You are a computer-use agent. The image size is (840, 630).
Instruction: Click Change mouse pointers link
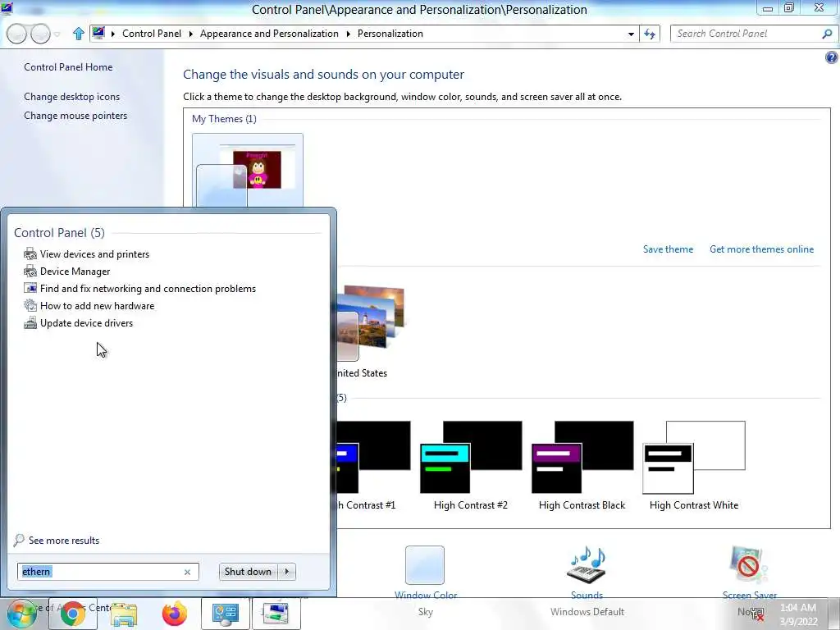75,115
